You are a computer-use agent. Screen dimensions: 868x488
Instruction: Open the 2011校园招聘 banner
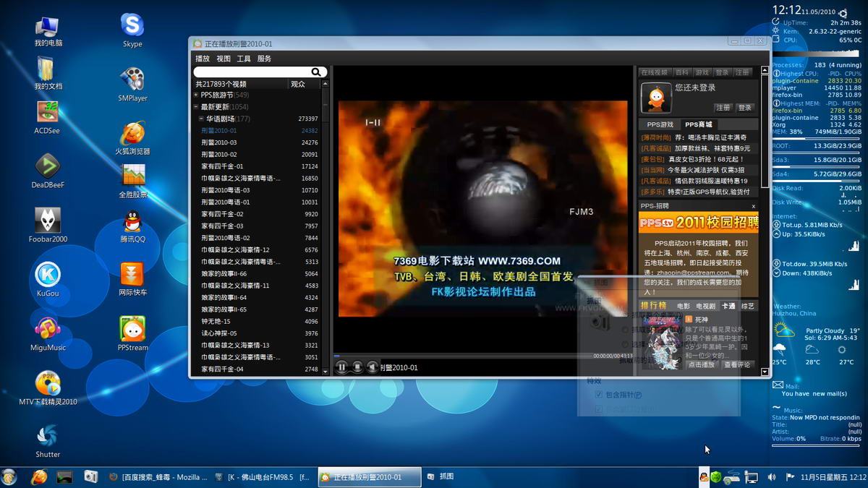tap(699, 223)
